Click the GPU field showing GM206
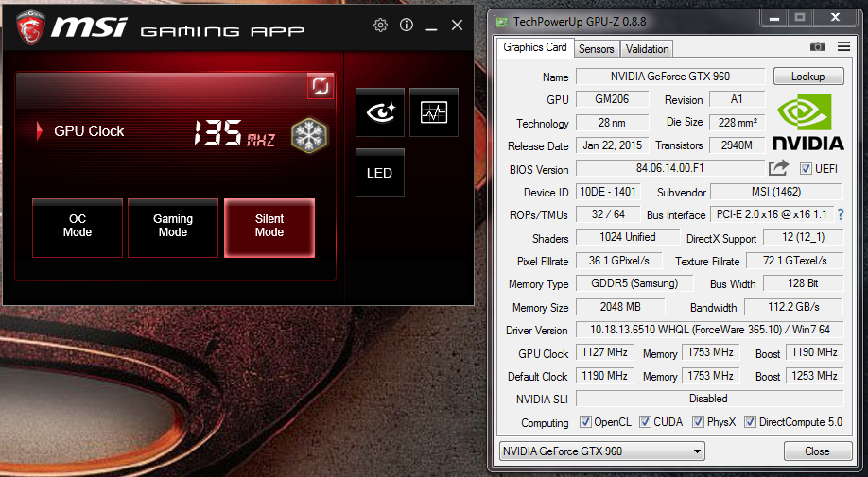 tap(613, 99)
